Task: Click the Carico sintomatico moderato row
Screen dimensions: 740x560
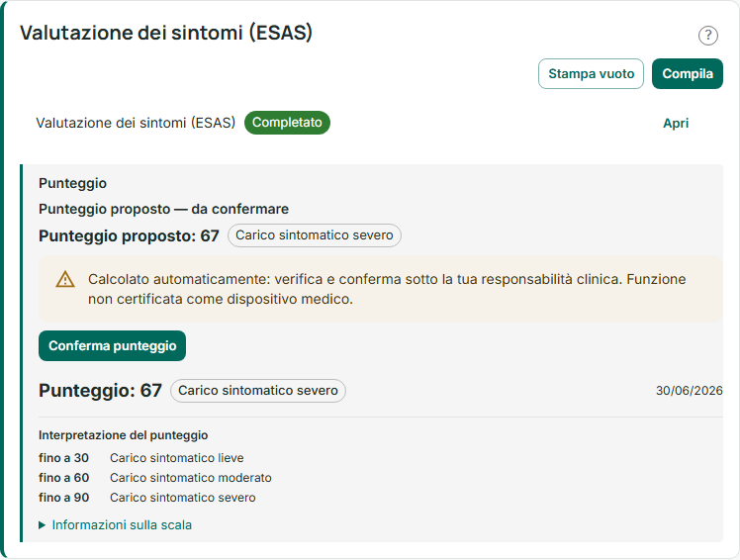Action: click(x=191, y=477)
